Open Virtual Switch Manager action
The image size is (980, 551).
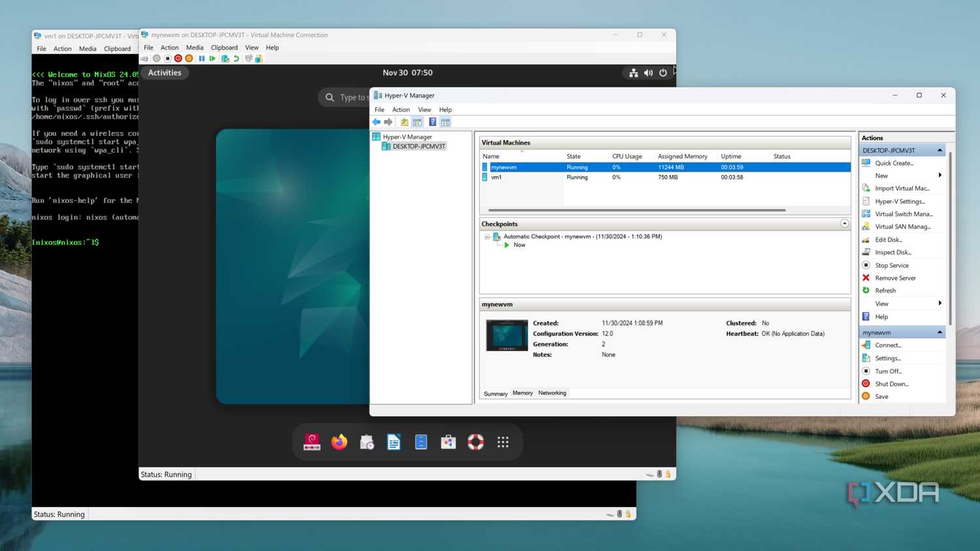pyautogui.click(x=904, y=214)
